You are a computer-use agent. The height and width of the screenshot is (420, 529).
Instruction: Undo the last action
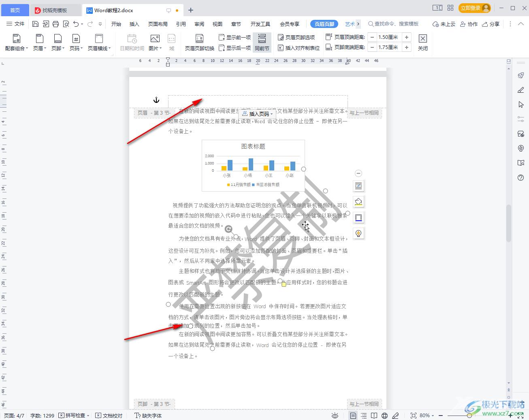76,24
